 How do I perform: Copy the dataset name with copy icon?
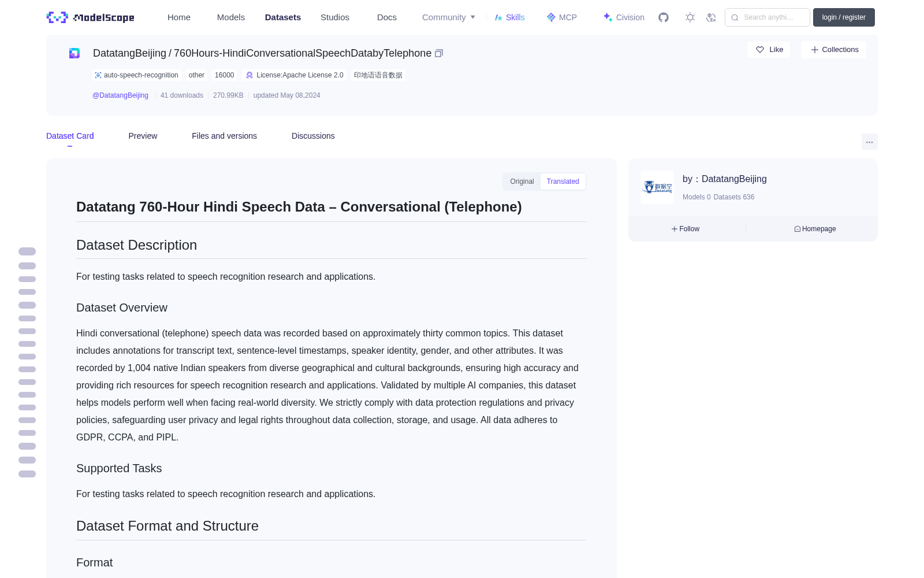click(439, 53)
